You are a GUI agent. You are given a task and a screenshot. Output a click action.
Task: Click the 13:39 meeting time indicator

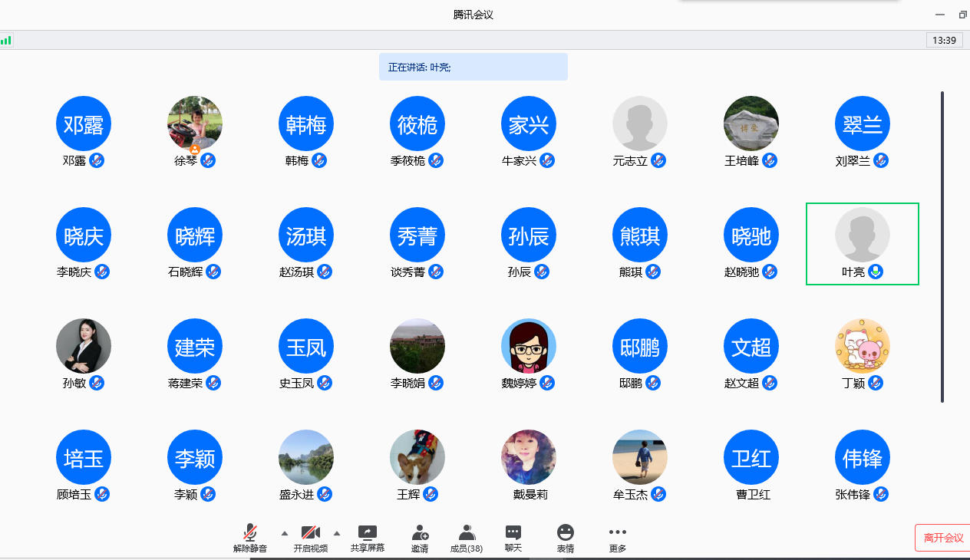coord(944,40)
